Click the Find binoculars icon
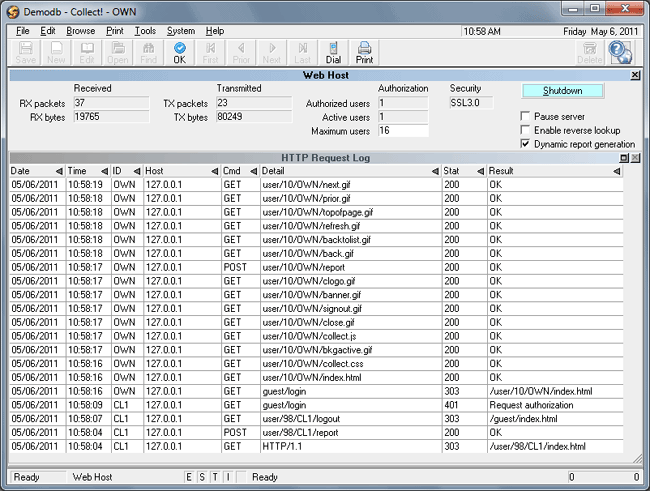The height and width of the screenshot is (491, 650). [148, 53]
